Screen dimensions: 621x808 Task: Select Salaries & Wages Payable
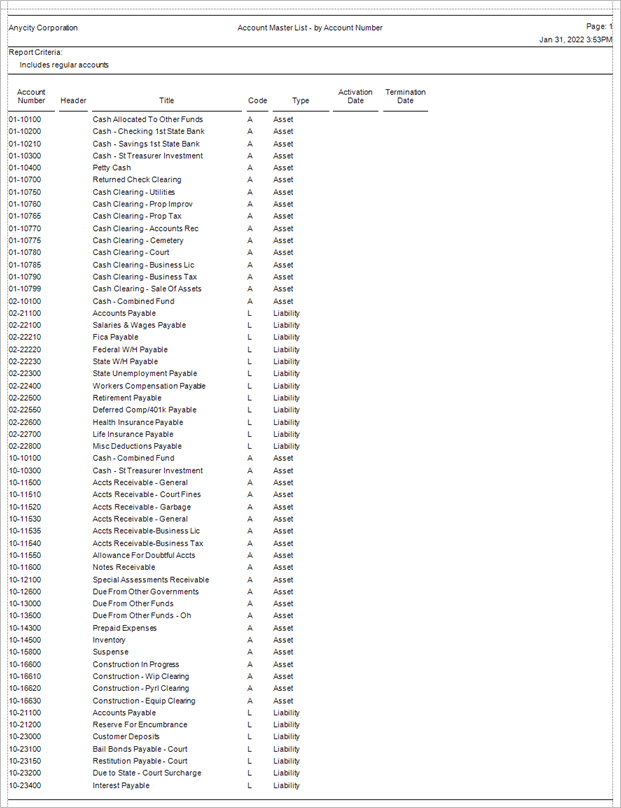139,325
